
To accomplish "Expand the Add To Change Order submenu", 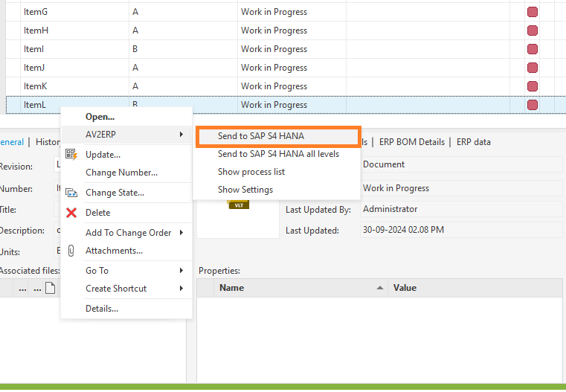I will click(128, 233).
